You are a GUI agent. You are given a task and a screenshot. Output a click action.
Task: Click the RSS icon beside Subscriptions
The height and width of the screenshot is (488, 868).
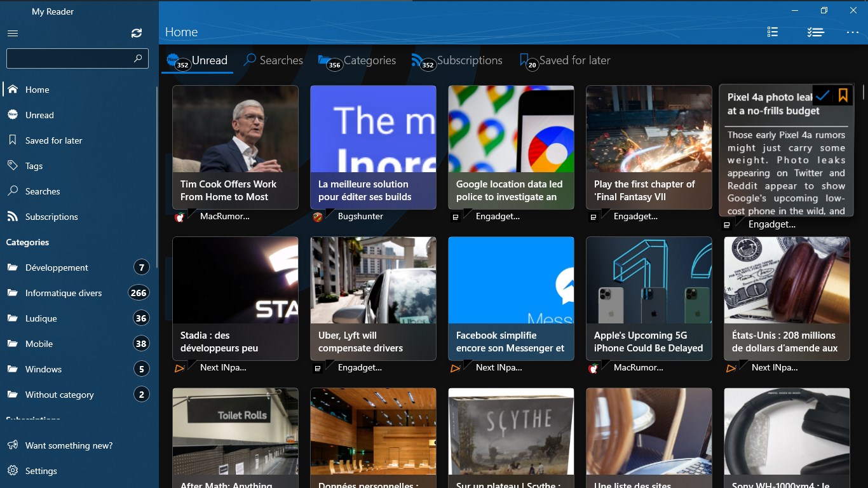(13, 217)
